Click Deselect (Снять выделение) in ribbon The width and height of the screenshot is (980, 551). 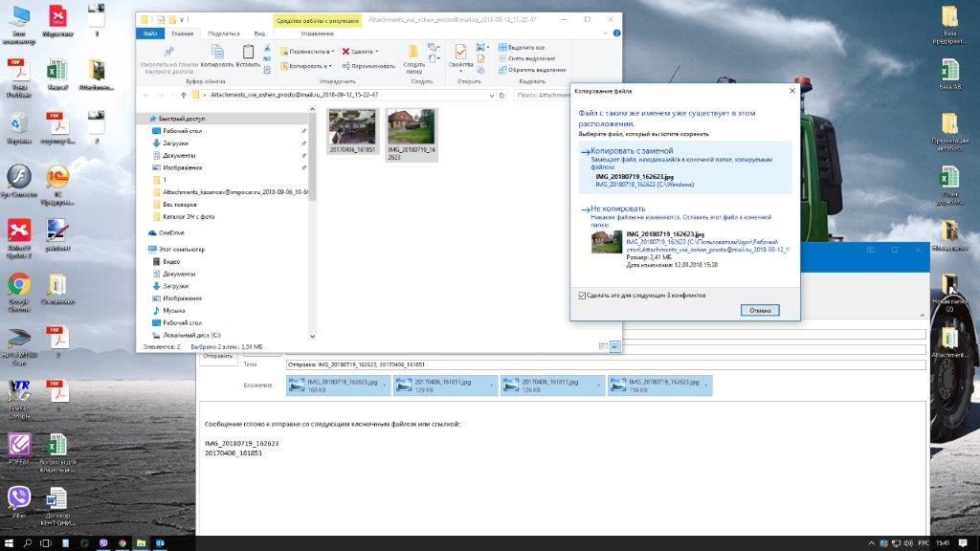(x=527, y=58)
